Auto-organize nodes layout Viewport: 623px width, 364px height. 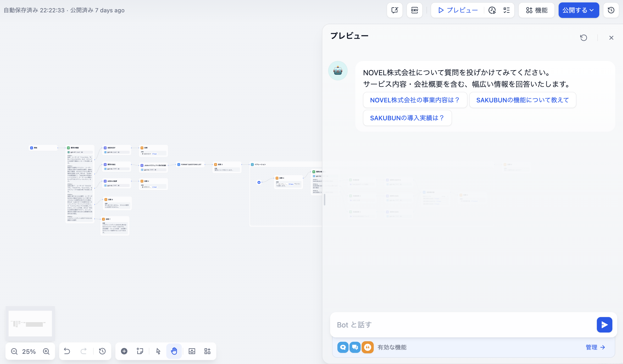point(207,351)
